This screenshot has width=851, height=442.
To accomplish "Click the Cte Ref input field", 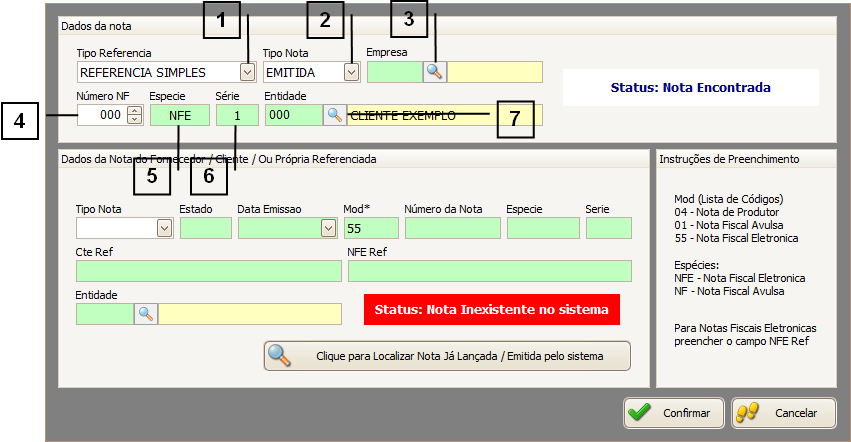I will (x=208, y=271).
